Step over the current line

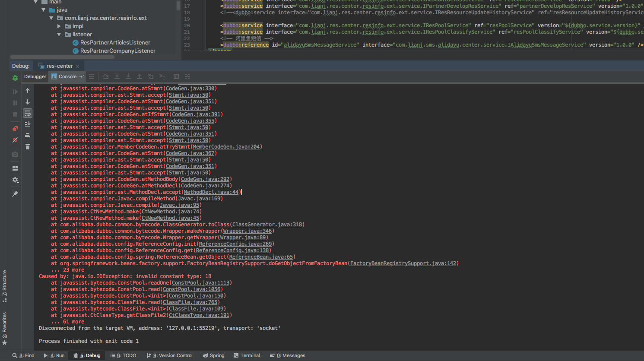point(105,76)
